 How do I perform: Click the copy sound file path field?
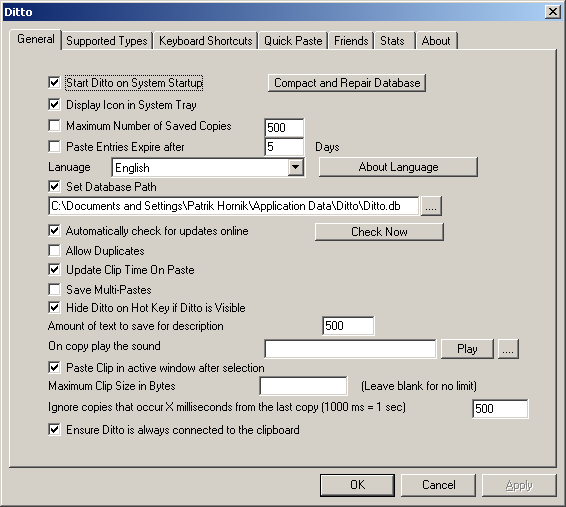click(x=350, y=349)
